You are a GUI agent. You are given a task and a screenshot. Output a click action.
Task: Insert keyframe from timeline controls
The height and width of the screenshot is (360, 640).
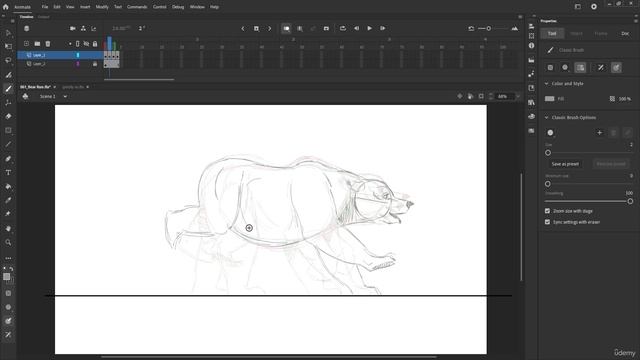pos(256,29)
